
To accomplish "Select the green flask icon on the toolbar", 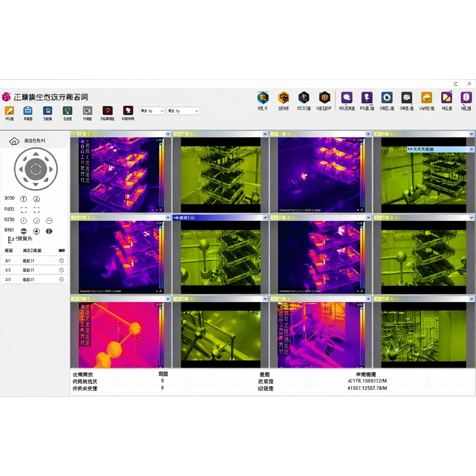I will tap(67, 111).
